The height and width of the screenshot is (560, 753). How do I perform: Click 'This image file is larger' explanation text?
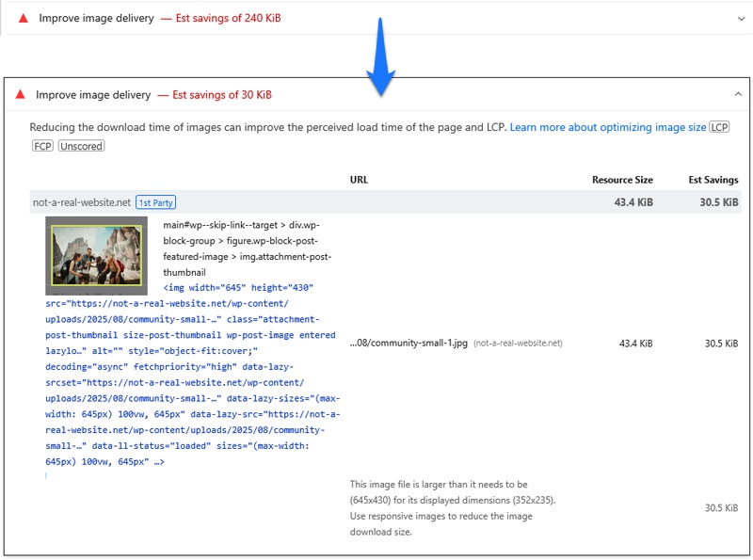[453, 507]
